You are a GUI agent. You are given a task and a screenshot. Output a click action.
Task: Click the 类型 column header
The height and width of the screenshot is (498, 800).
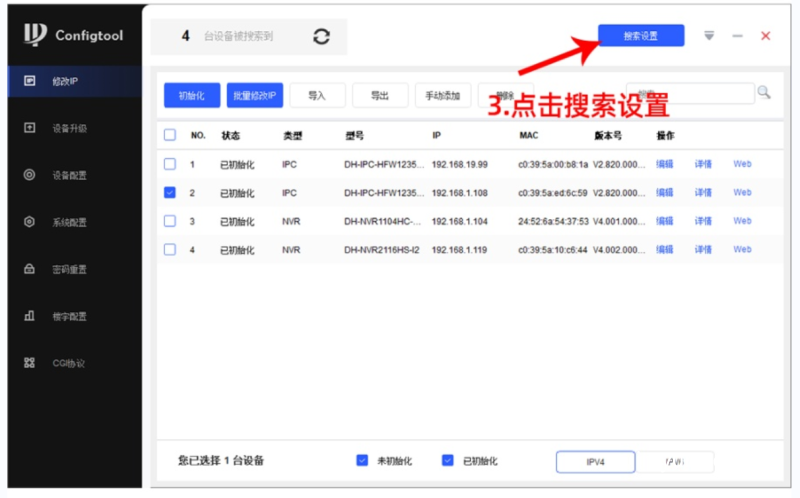click(292, 135)
